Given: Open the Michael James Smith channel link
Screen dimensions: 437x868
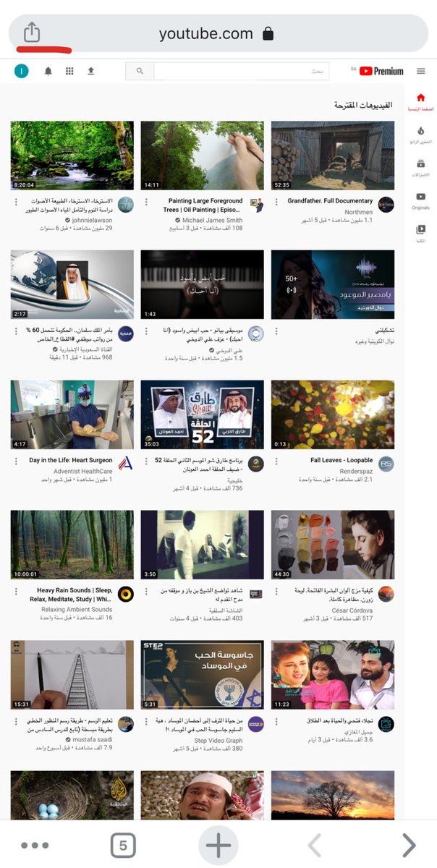Looking at the screenshot, I should [x=212, y=220].
